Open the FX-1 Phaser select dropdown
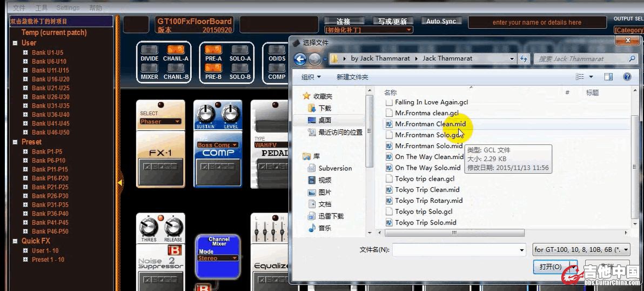644x291 pixels. (160, 122)
